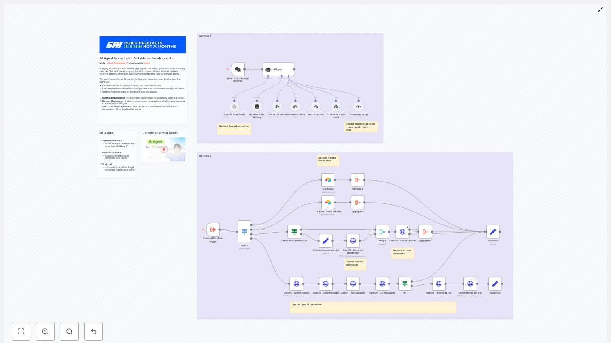Viewport: 611px width, 364px height.
Task: Open the 5minAI community link
Action: 146,63
